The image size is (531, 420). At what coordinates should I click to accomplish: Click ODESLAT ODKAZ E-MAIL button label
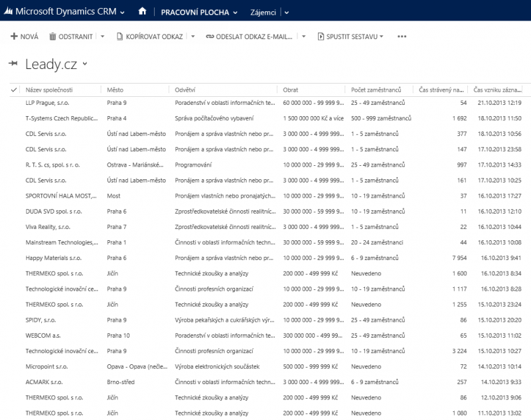(254, 36)
